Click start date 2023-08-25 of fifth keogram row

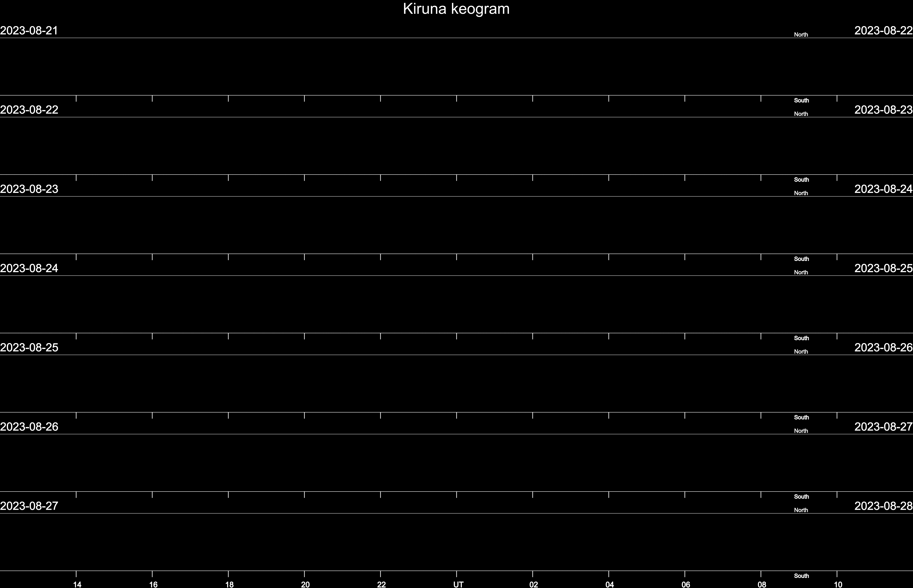tap(29, 347)
